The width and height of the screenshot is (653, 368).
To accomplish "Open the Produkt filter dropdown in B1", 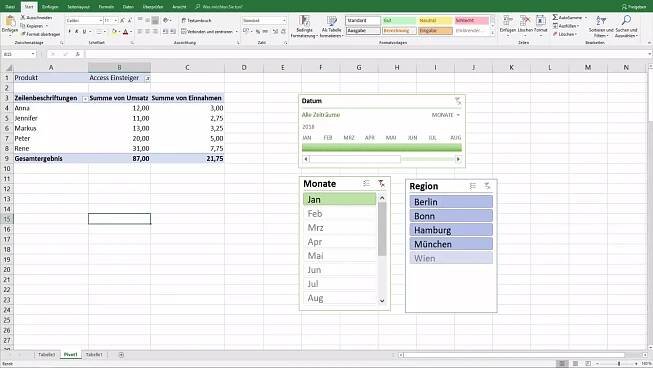I will pos(147,78).
